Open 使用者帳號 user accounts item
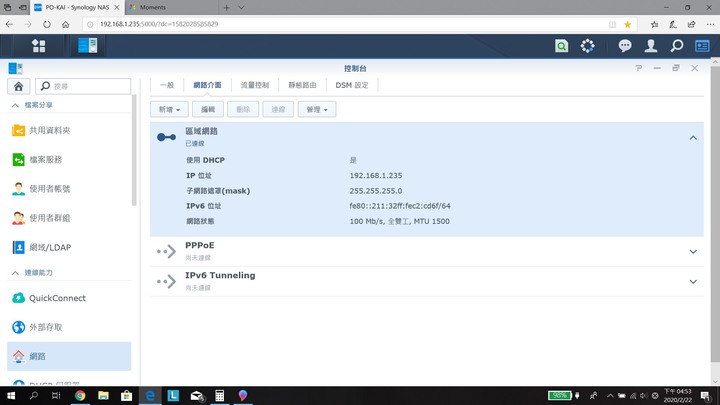Image resolution: width=720 pixels, height=405 pixels. pos(69,189)
